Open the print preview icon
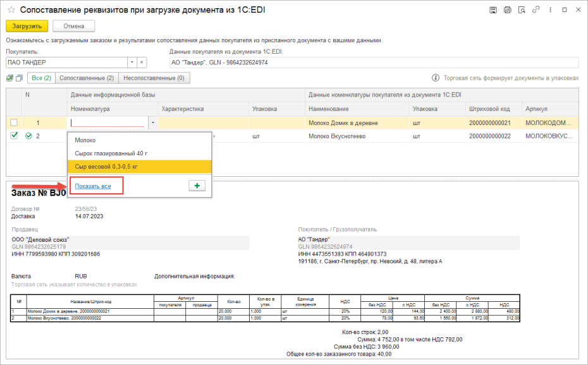The height and width of the screenshot is (365, 588). click(x=522, y=10)
